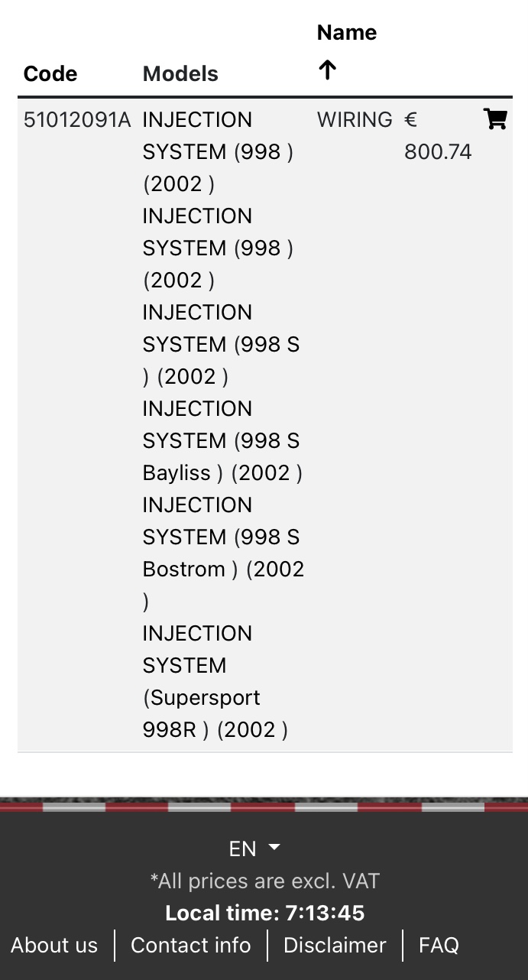Click the ascending sort arrow under Name
The width and height of the screenshot is (528, 980).
(x=327, y=70)
